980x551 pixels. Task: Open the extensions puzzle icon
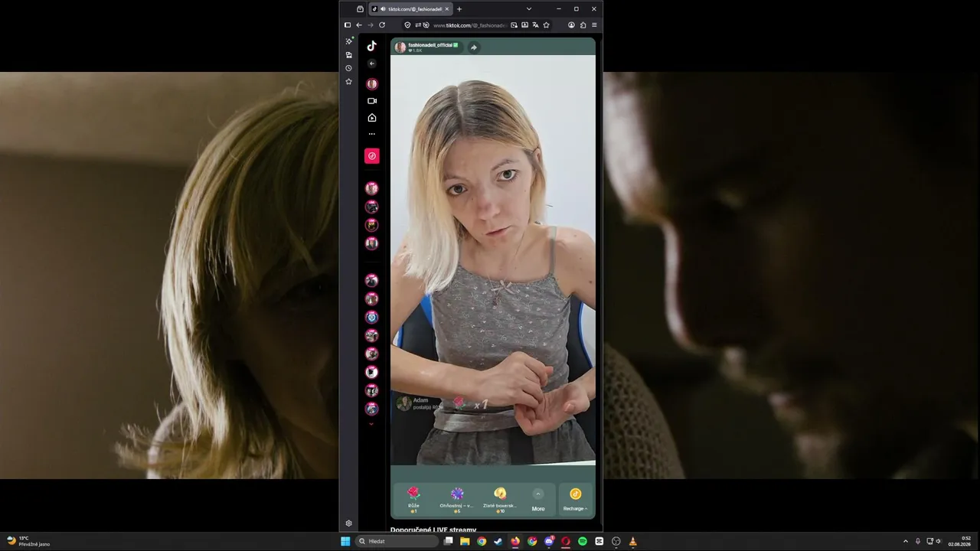[x=583, y=25]
